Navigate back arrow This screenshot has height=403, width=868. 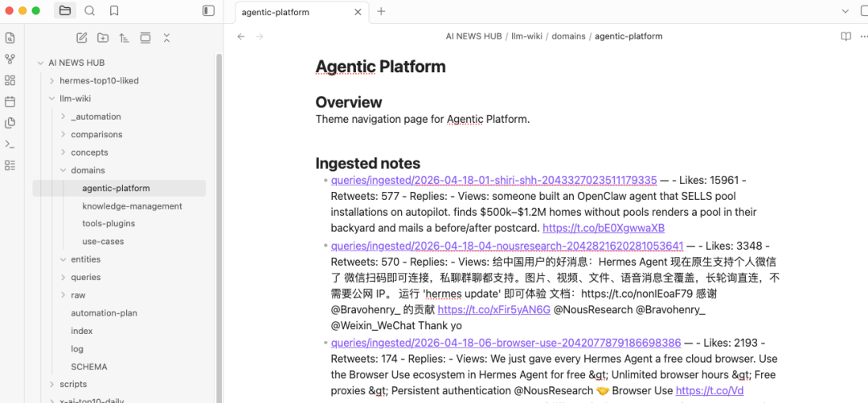tap(241, 36)
